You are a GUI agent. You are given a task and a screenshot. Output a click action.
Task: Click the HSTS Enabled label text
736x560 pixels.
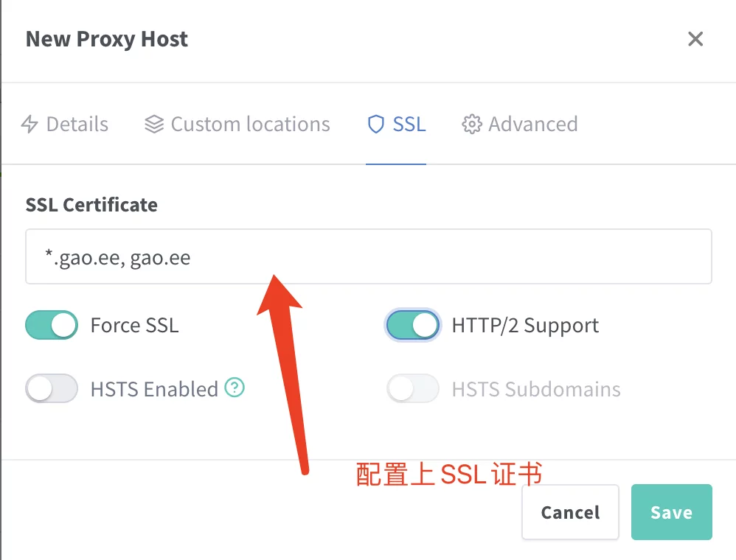(x=154, y=388)
